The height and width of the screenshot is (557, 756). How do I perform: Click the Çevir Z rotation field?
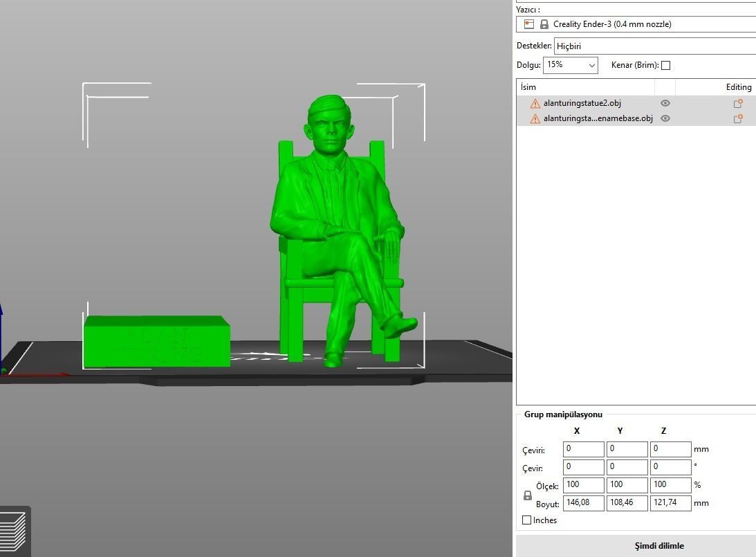(x=671, y=467)
